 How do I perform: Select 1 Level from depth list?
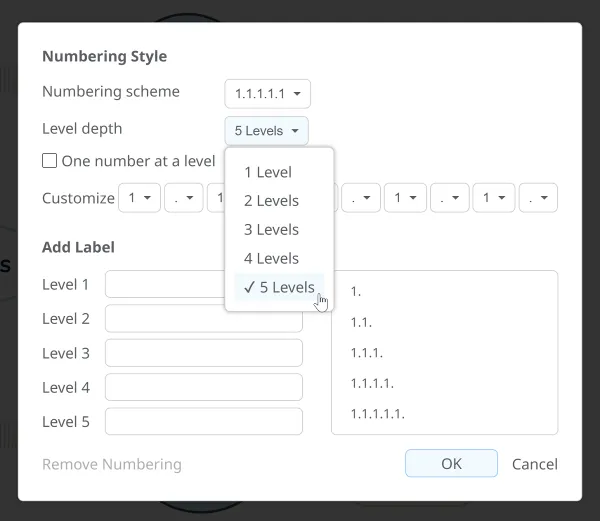pos(268,172)
